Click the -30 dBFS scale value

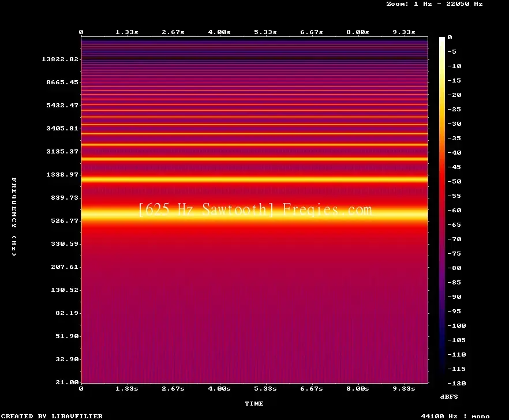click(454, 123)
